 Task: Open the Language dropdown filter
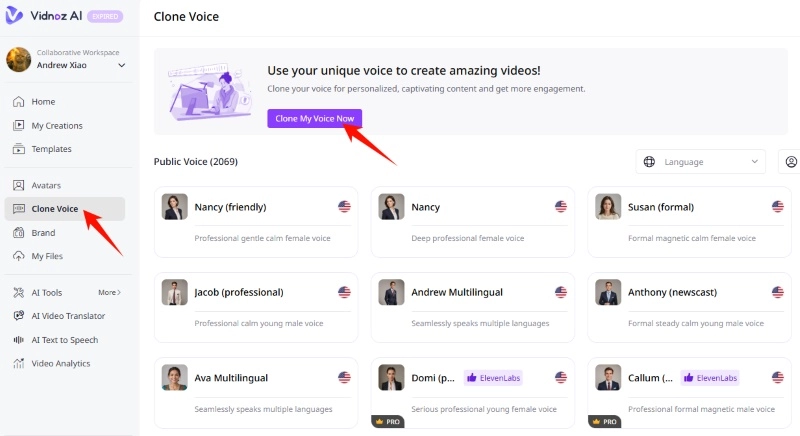coord(700,162)
